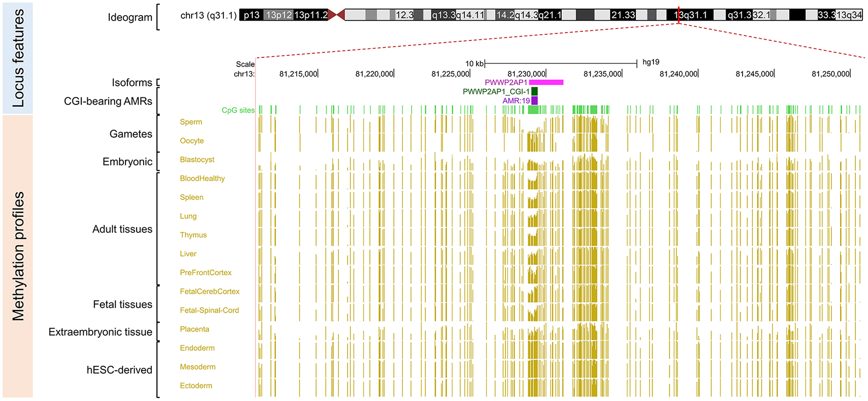Select the CpG sites track label

(238, 110)
